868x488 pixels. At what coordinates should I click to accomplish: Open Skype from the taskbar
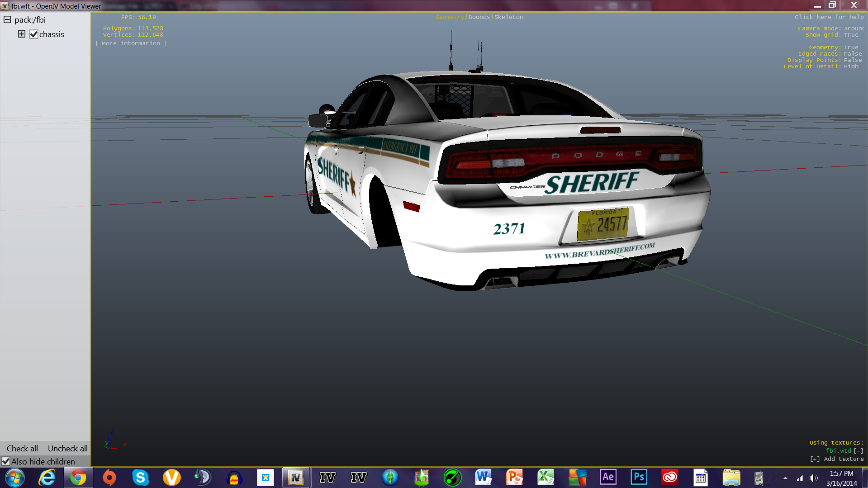(x=140, y=478)
